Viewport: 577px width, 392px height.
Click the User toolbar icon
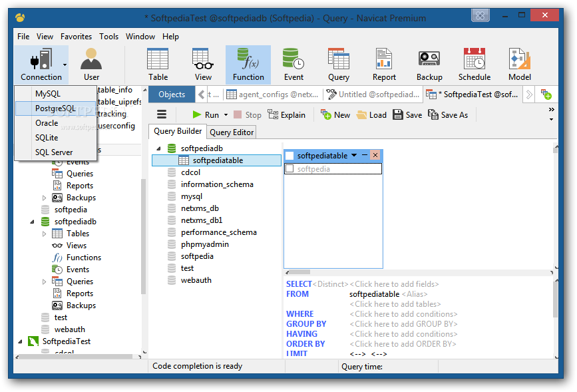coord(91,65)
